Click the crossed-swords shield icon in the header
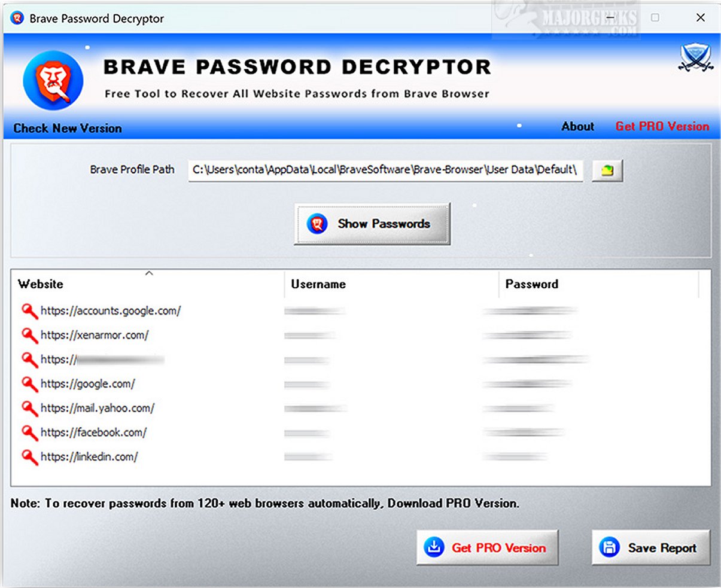 696,58
